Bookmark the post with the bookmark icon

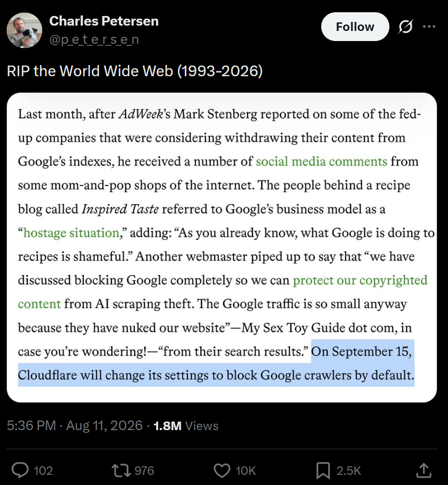point(323,471)
